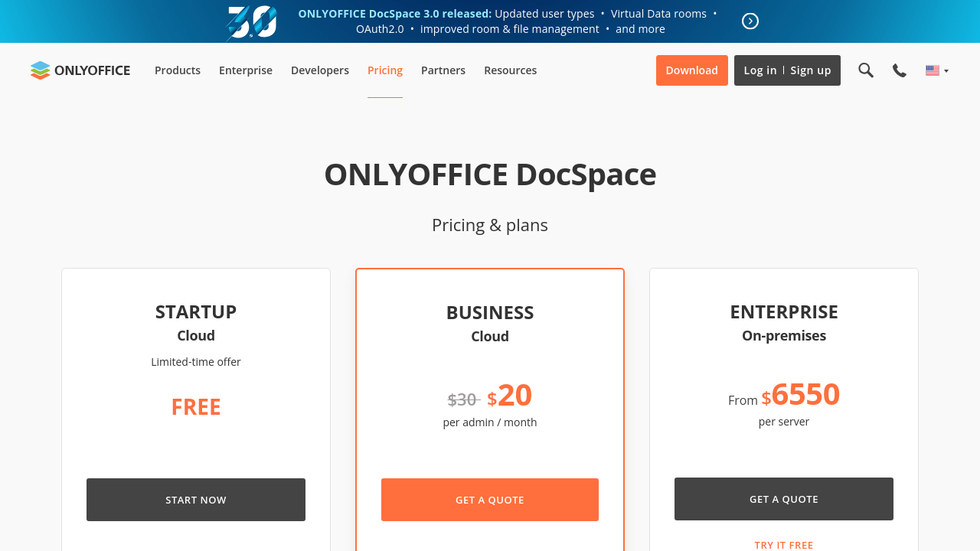Click the ONLYOFFICE logo

point(80,70)
